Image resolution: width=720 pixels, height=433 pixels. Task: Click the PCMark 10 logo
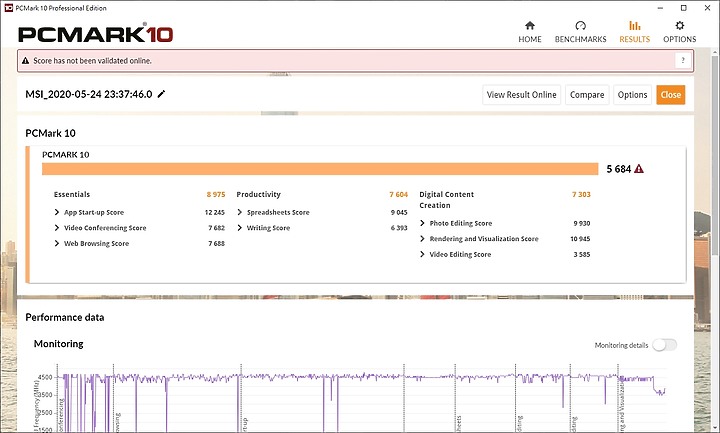96,34
